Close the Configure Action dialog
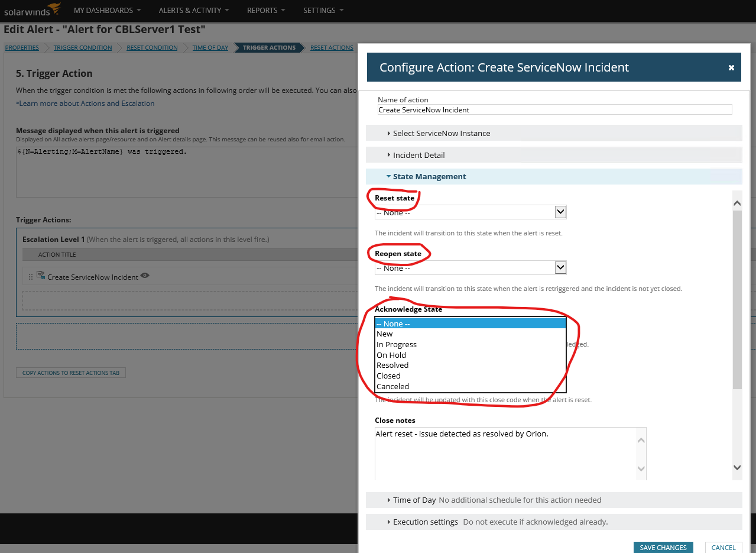Image resolution: width=756 pixels, height=553 pixels. point(731,68)
